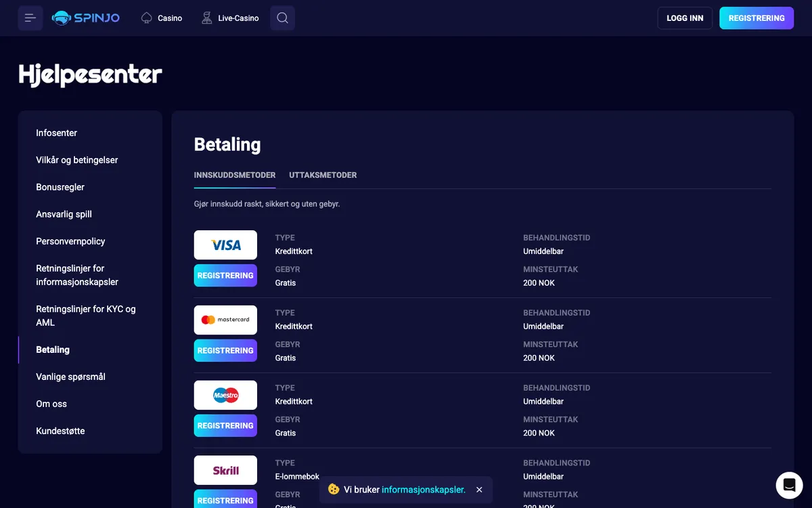Viewport: 812px width, 508px height.
Task: Click Maestro's 200 NOK value
Action: point(539,433)
